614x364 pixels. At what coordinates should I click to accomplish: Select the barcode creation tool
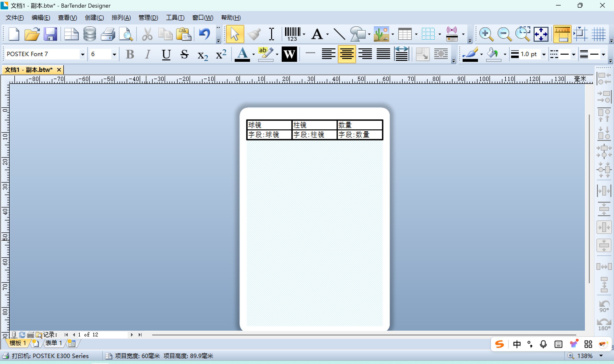click(292, 34)
